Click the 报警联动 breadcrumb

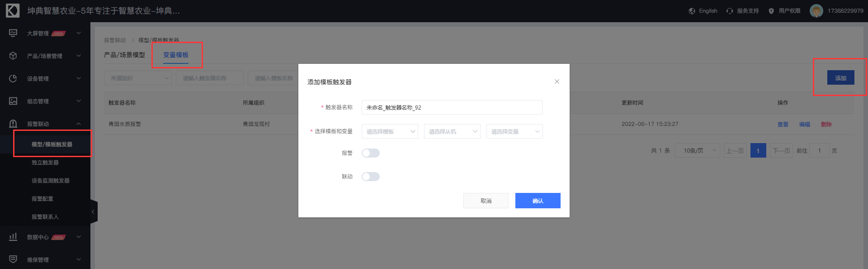115,40
